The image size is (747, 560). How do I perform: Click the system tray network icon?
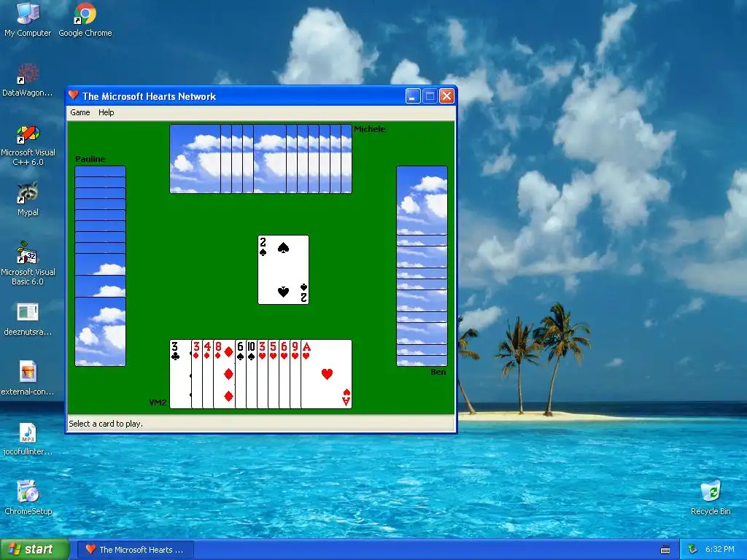pos(692,550)
